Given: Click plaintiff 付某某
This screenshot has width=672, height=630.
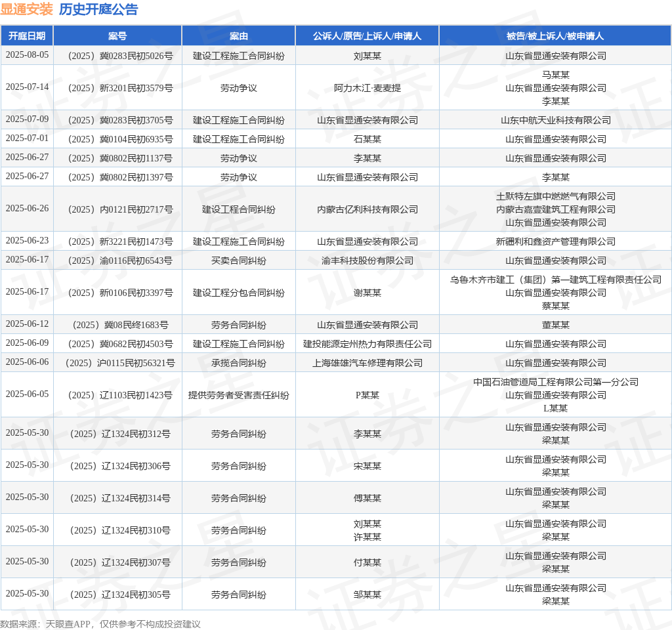Looking at the screenshot, I should 367,562.
